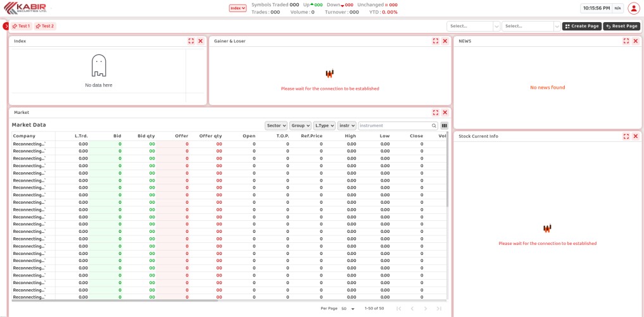Go to first page of table
The width and height of the screenshot is (644, 317).
(x=398, y=308)
